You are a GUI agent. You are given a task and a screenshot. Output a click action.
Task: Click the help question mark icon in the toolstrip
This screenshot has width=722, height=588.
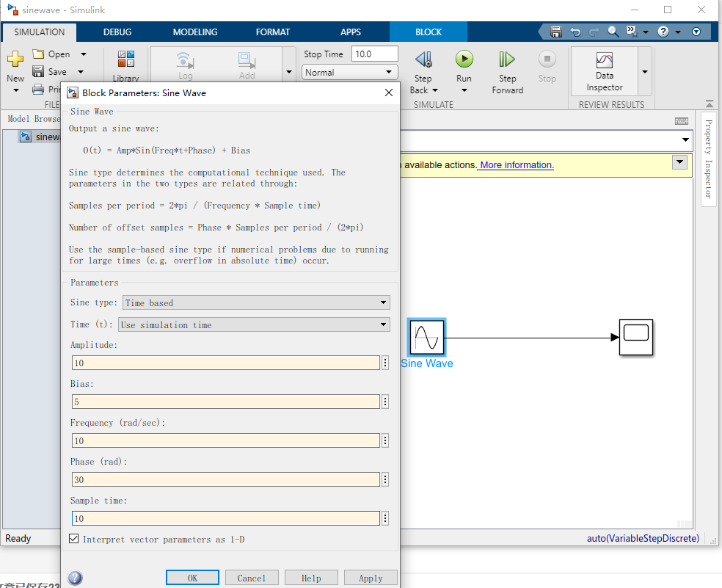point(663,32)
